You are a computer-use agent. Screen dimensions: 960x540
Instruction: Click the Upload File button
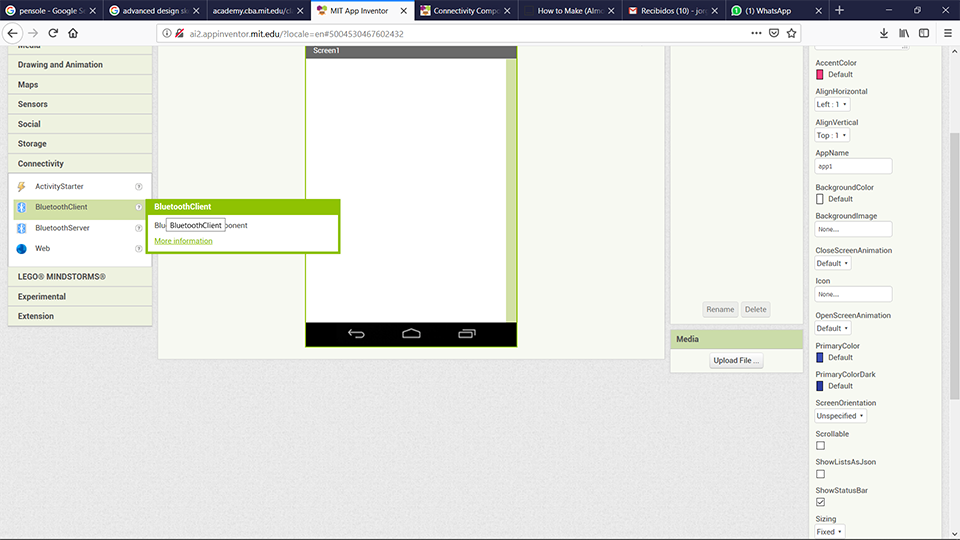click(736, 360)
